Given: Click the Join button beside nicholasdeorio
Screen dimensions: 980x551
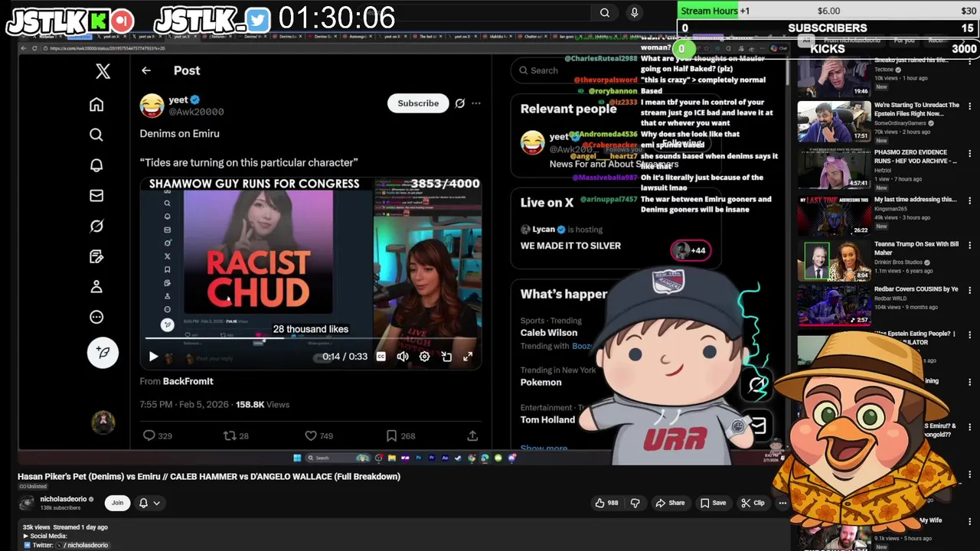Looking at the screenshot, I should (x=117, y=503).
